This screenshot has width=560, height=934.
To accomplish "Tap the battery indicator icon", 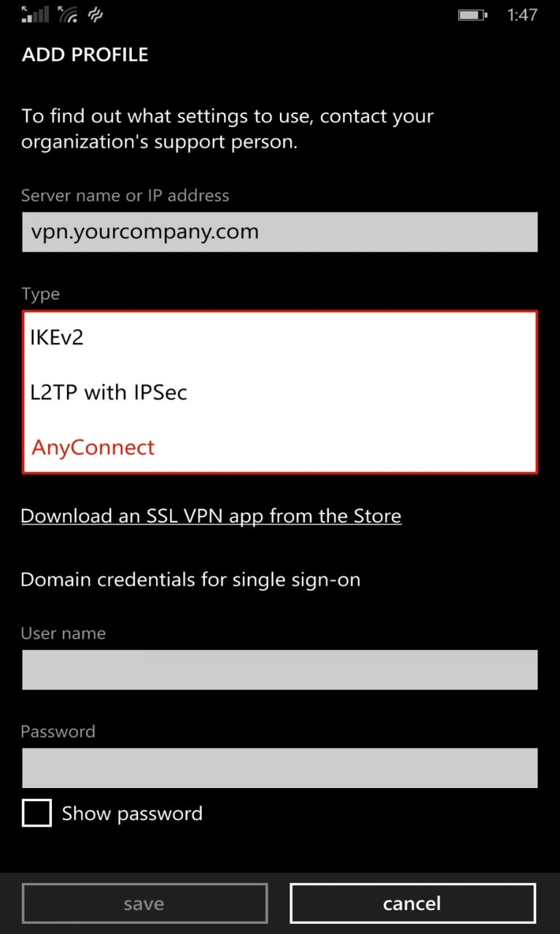I will 472,15.
